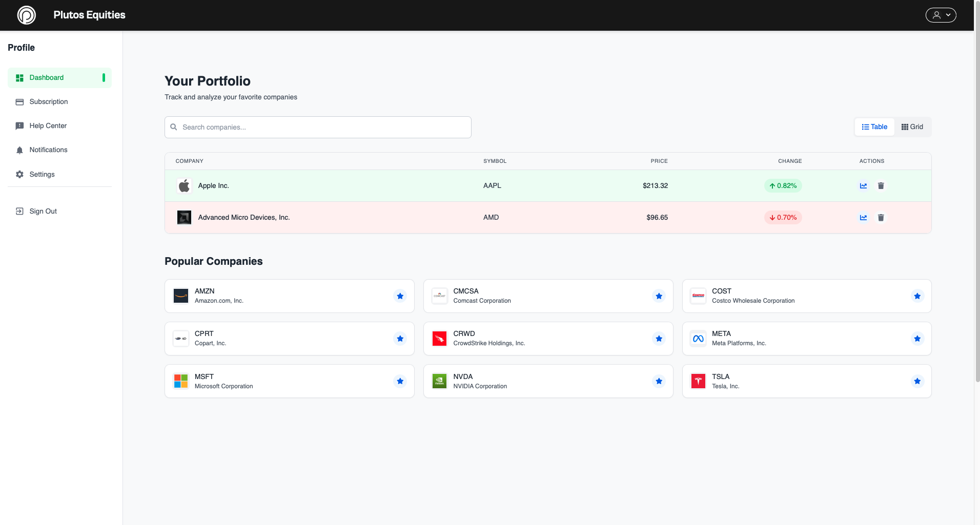Remove AMD using the trash icon
This screenshot has height=525, width=980.
pyautogui.click(x=881, y=217)
